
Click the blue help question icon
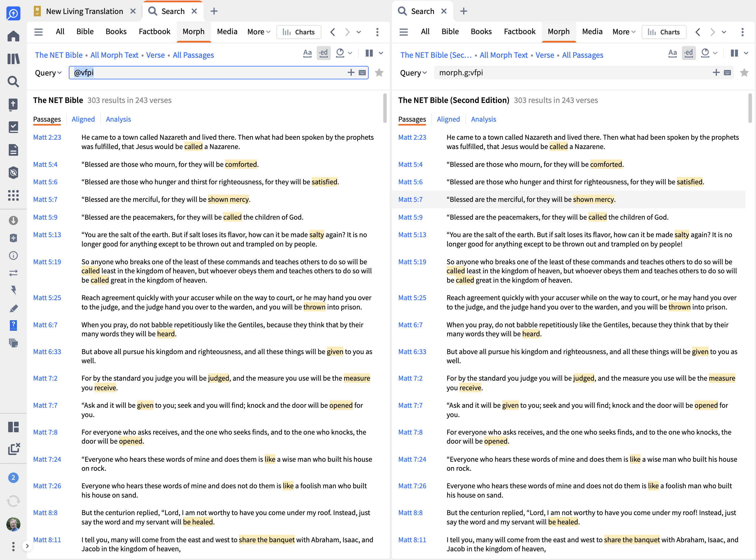click(13, 325)
